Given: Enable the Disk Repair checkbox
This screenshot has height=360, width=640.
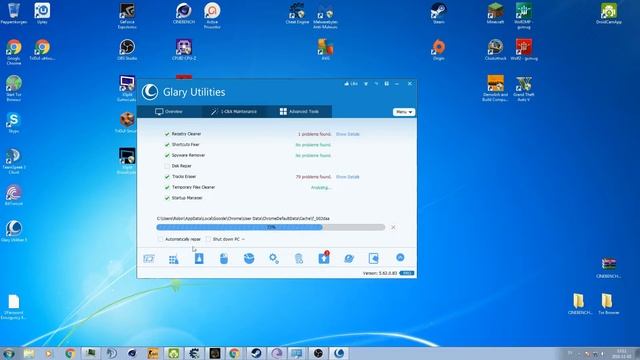Looking at the screenshot, I should click(167, 166).
